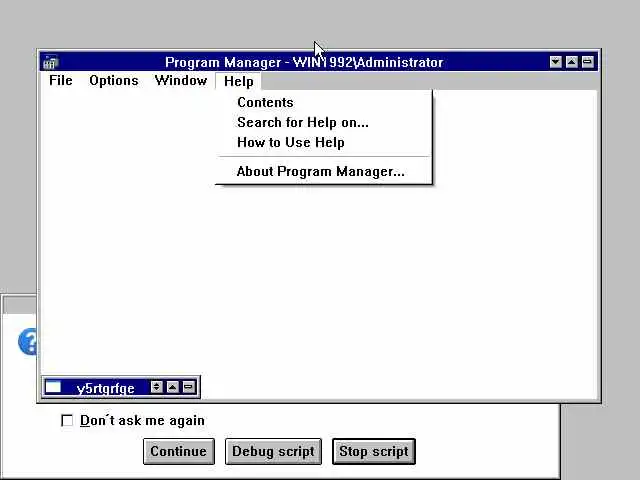Image resolution: width=640 pixels, height=480 pixels.
Task: Restore the y5rtgrfge group window
Action: point(156,387)
